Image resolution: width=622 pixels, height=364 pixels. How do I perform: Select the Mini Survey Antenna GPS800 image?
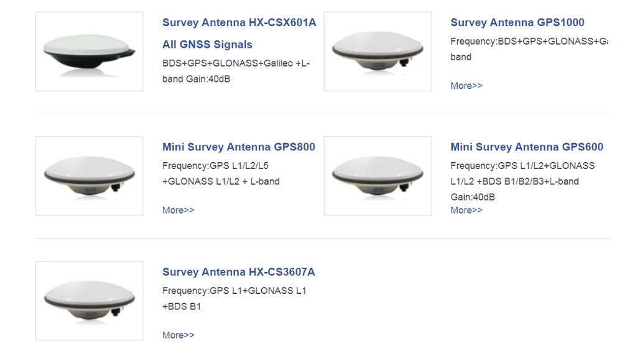89,176
